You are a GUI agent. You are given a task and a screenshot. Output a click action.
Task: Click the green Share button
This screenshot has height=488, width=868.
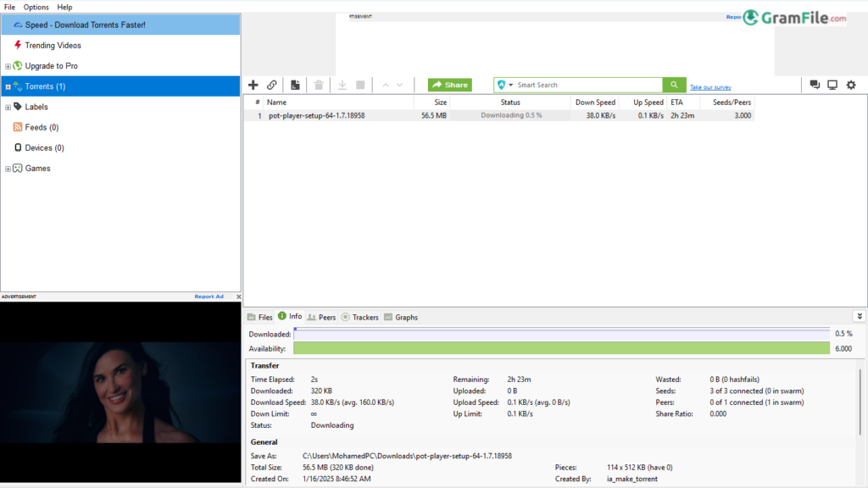pos(449,85)
